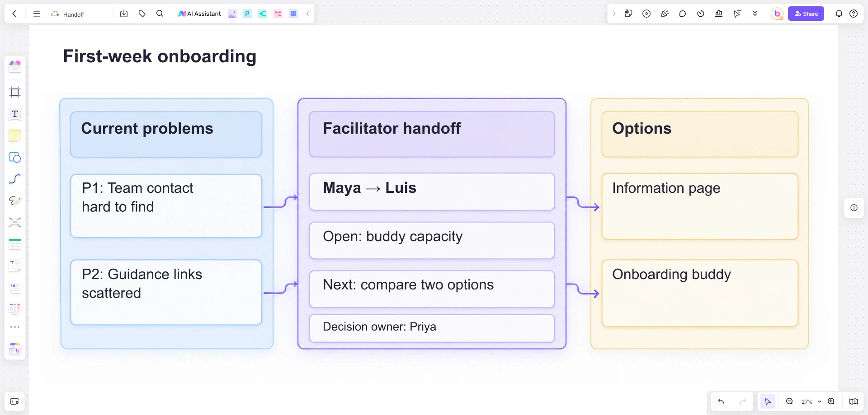Click the party popper celebration icon
This screenshot has width=868, height=415.
pyautogui.click(x=665, y=14)
